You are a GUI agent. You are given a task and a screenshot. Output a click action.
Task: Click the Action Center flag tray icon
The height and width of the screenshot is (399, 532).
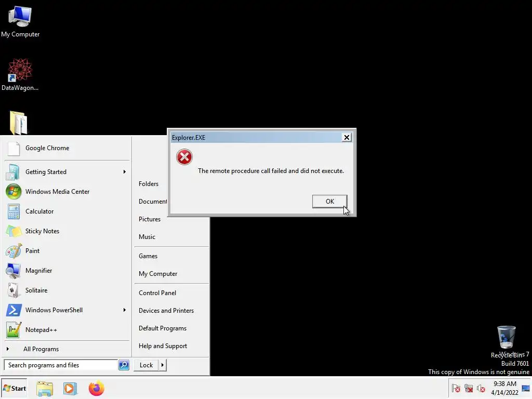(456, 388)
